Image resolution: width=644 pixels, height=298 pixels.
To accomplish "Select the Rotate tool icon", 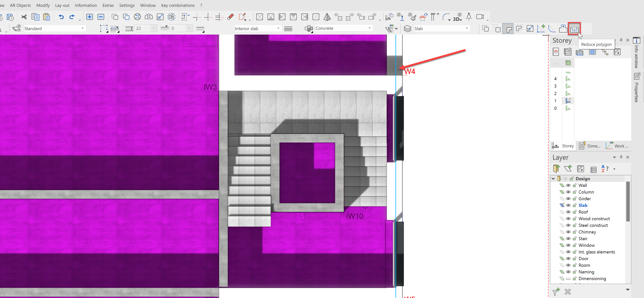I will [x=137, y=17].
